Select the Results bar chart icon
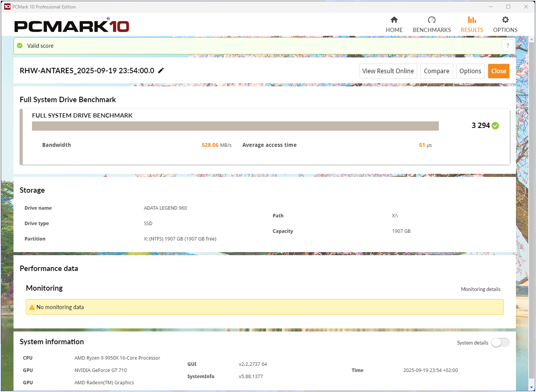The image size is (536, 392). point(472,20)
